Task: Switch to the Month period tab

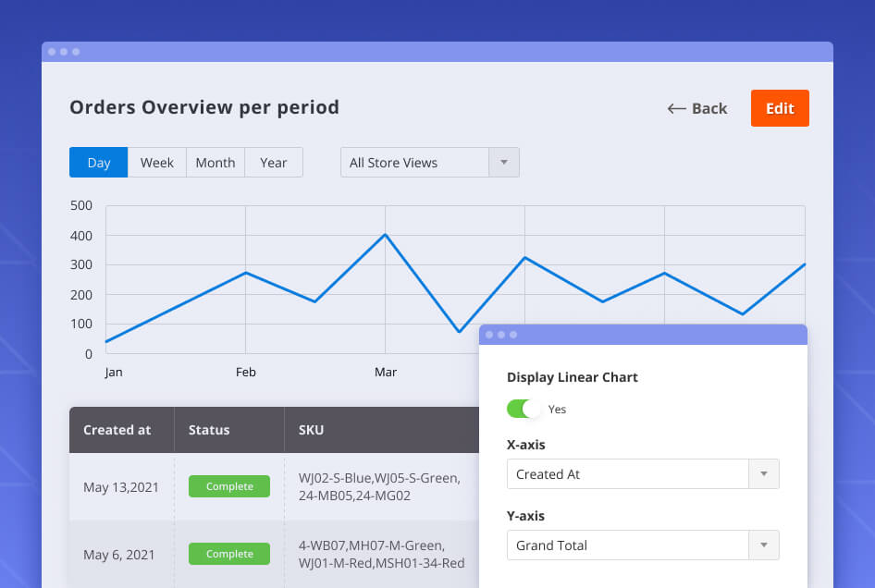Action: coord(216,163)
